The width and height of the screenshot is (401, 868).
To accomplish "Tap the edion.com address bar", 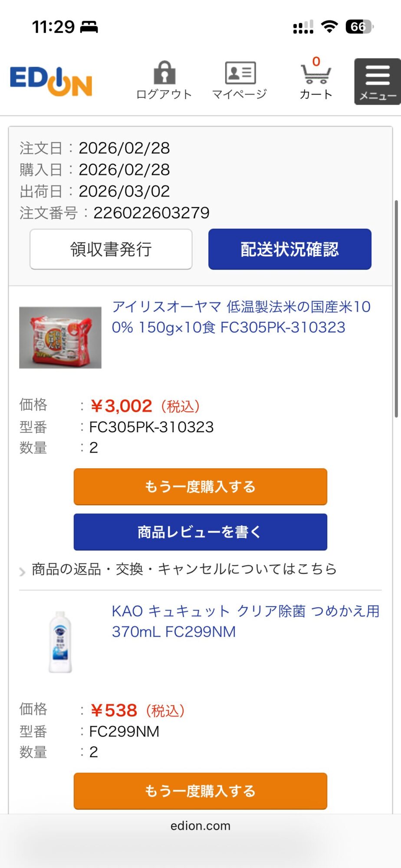I will coord(200,826).
